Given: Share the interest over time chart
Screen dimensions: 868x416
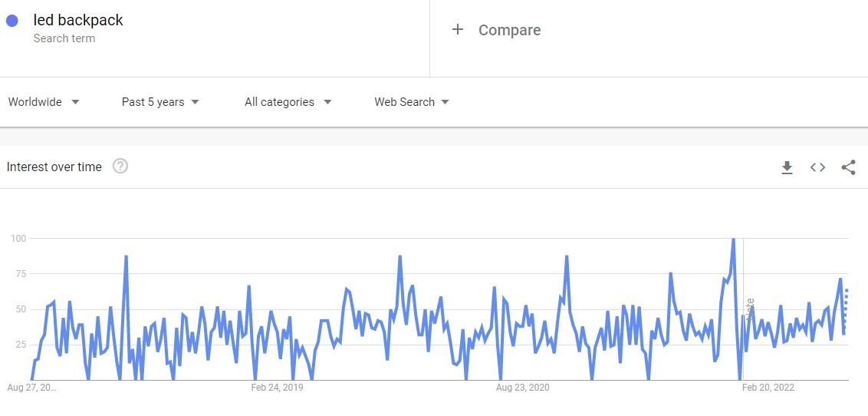Looking at the screenshot, I should pos(848,167).
